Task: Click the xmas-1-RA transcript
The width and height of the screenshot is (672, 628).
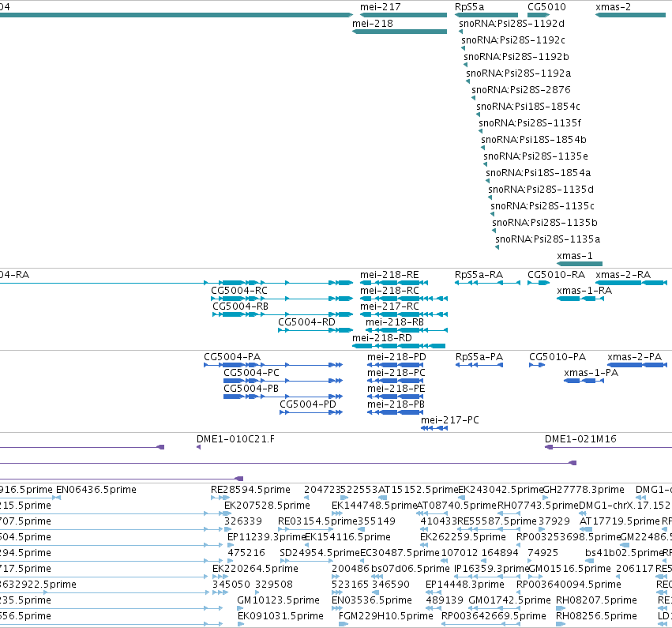Action: [580, 299]
